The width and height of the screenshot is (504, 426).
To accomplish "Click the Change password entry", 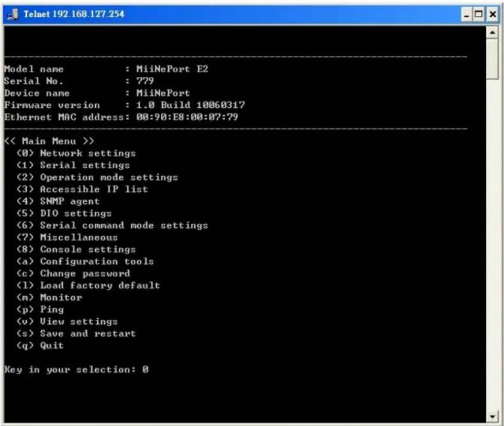I will 73,274.
